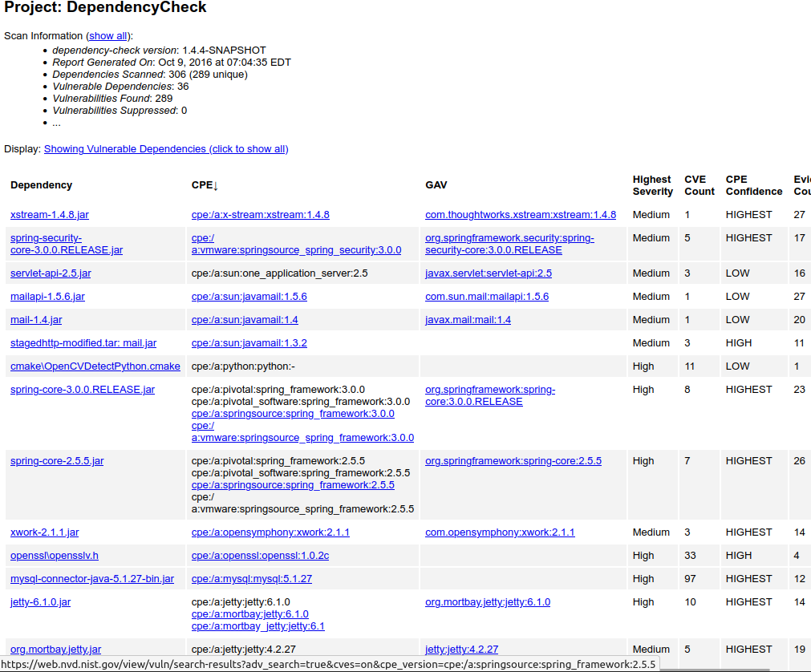Open xstream-1.4.8.jar dependency link

(x=50, y=215)
